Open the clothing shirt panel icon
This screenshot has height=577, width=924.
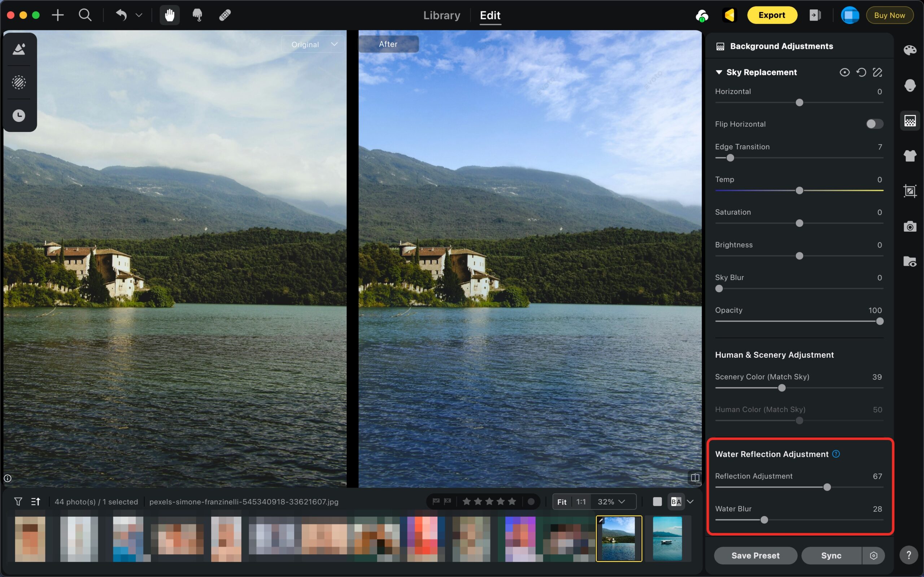point(910,156)
